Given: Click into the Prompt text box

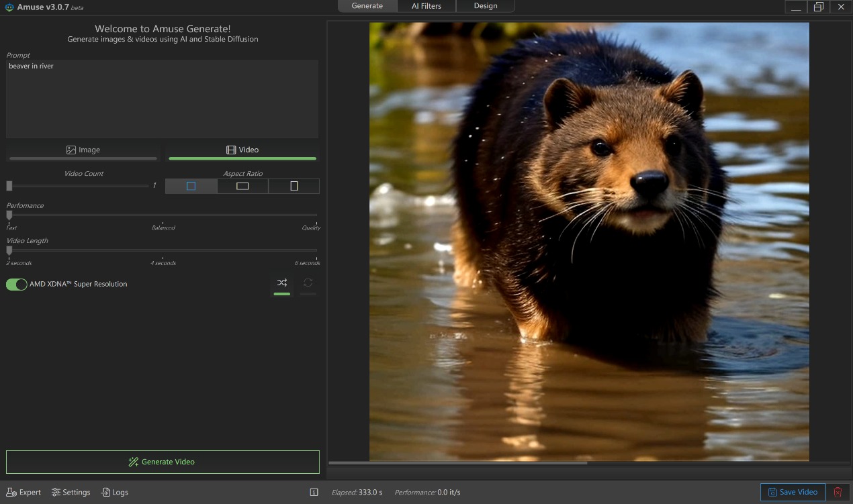Looking at the screenshot, I should 162,99.
